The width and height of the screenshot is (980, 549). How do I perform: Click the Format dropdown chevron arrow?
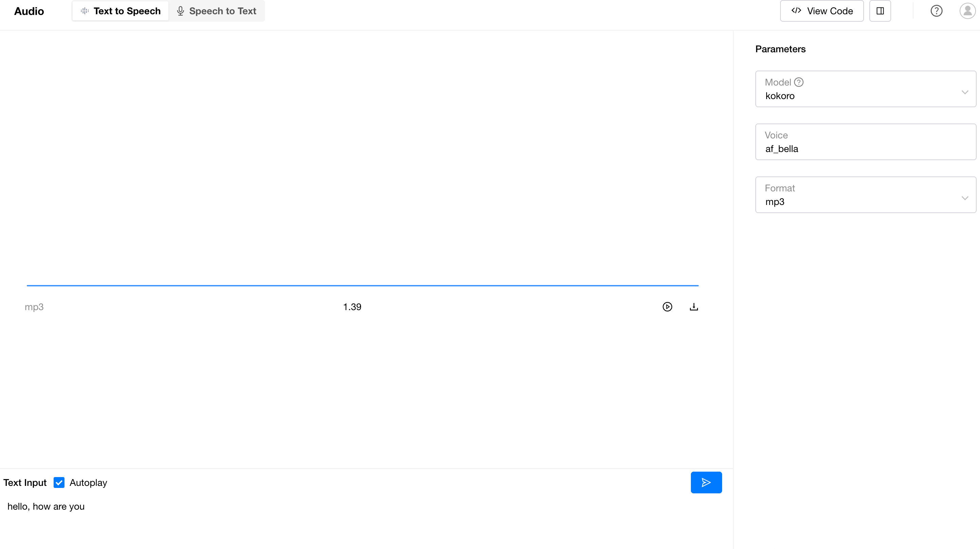(x=965, y=198)
